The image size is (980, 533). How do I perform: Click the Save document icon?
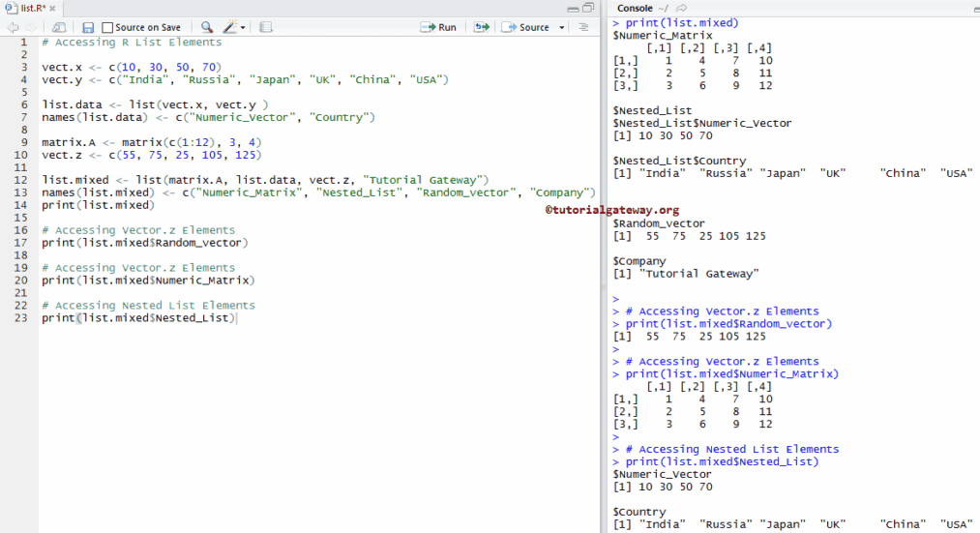(x=88, y=27)
